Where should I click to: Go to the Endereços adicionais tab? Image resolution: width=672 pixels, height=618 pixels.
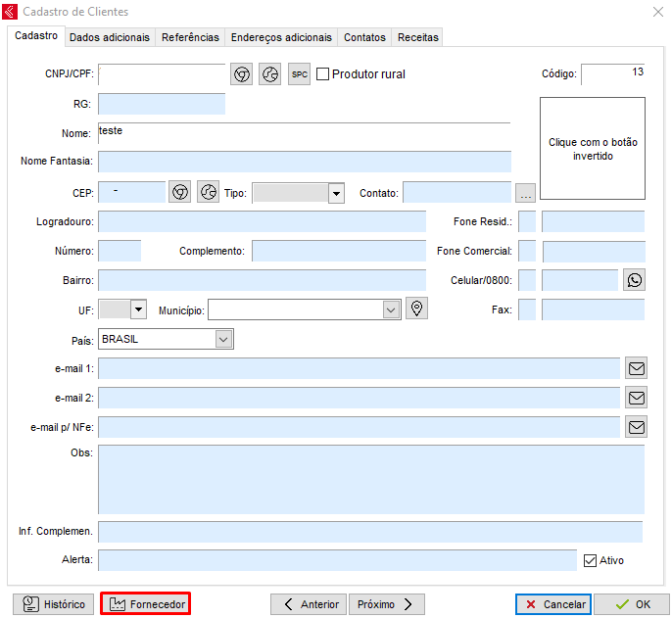point(281,38)
